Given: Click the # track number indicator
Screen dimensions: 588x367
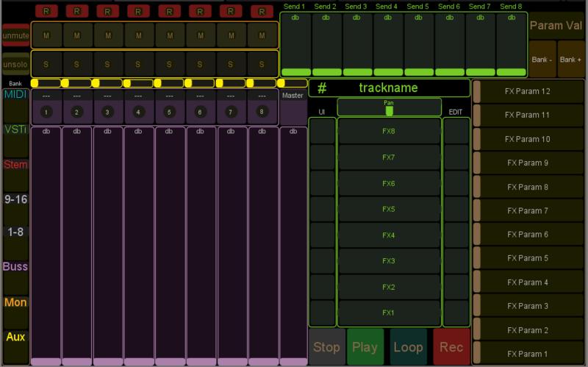Looking at the screenshot, I should (322, 88).
